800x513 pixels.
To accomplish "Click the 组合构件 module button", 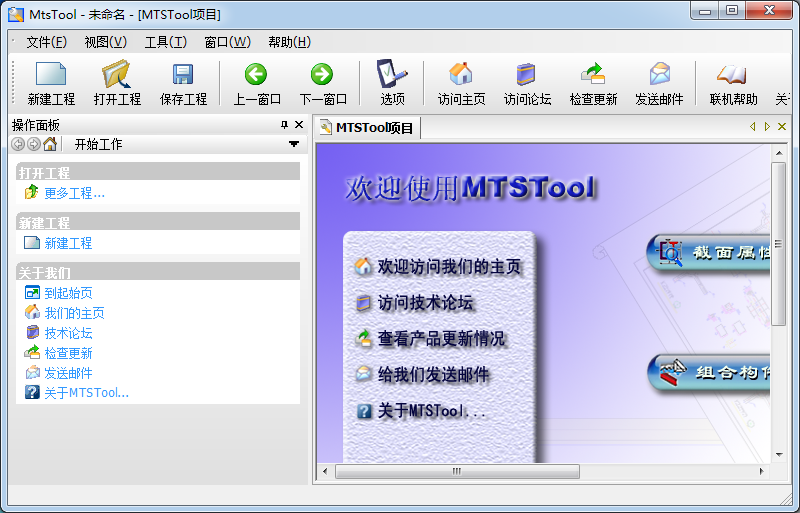I will [x=709, y=373].
